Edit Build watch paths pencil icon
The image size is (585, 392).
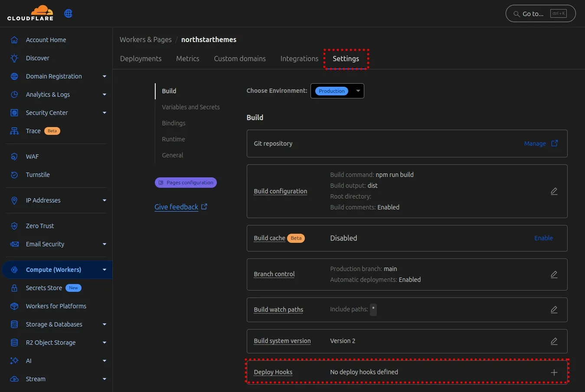[x=554, y=310]
